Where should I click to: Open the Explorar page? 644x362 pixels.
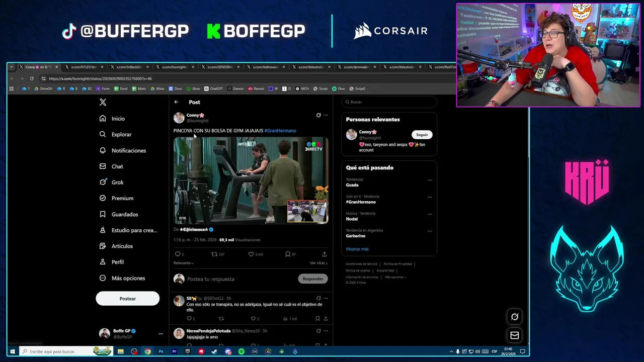(115, 135)
